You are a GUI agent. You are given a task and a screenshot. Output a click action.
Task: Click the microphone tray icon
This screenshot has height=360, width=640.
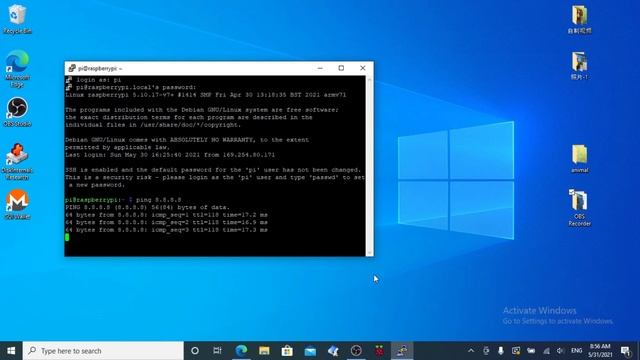click(500, 351)
